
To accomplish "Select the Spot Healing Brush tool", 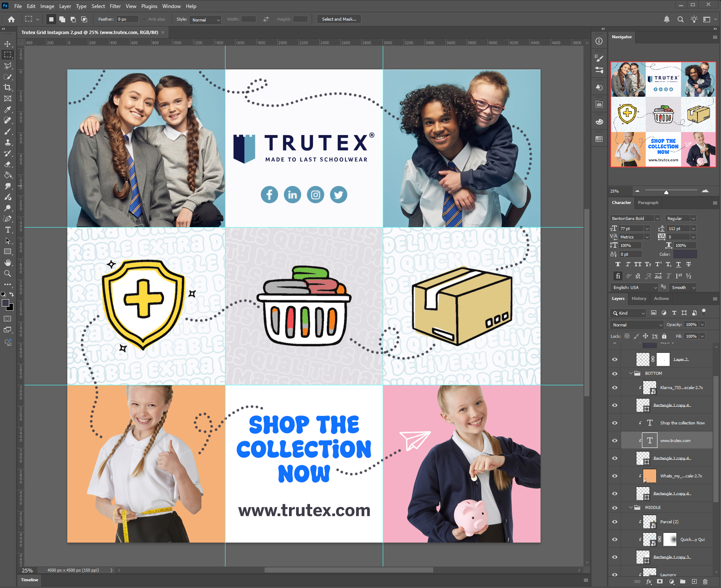I will tap(8, 120).
